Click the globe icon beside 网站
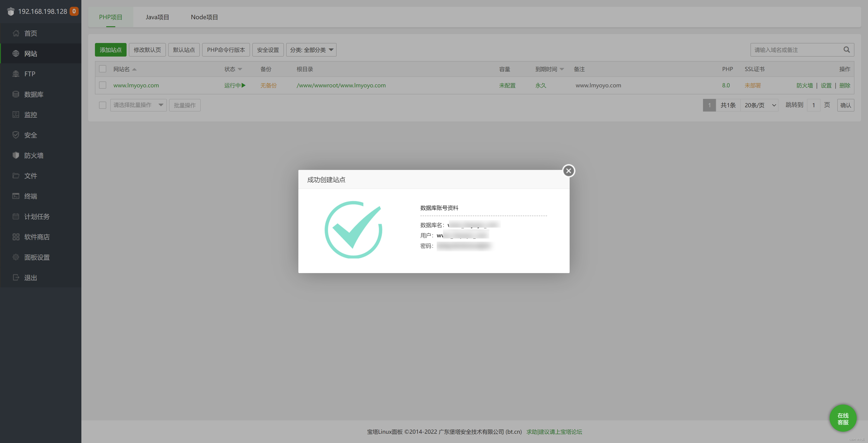This screenshot has height=443, width=868. click(x=16, y=53)
